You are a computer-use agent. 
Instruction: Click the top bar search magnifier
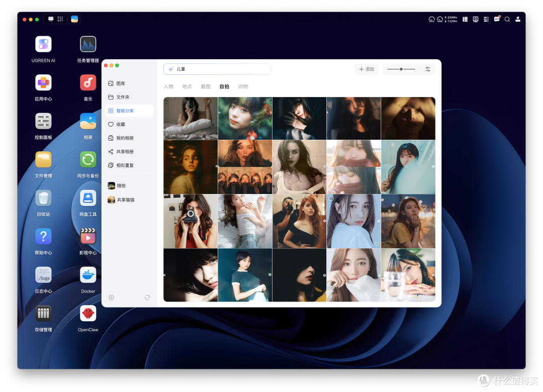(507, 20)
